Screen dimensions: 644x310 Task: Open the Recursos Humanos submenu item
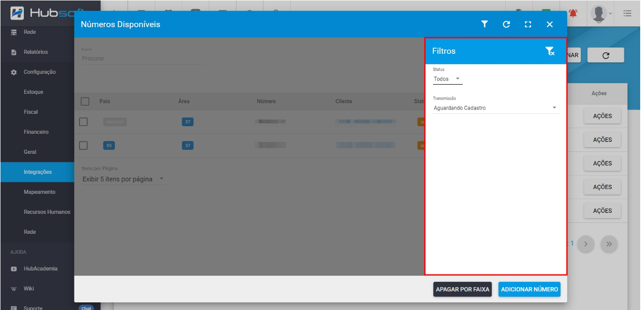coord(47,212)
